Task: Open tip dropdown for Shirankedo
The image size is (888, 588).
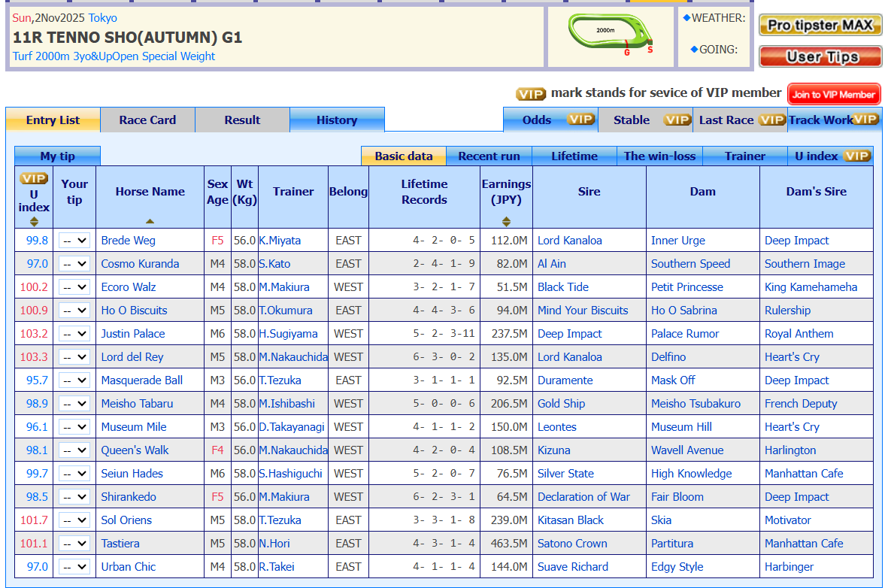Action: [x=74, y=497]
